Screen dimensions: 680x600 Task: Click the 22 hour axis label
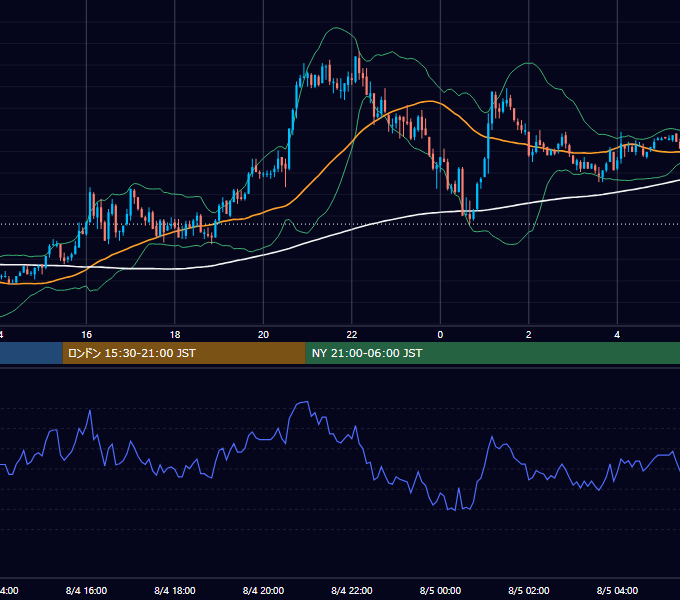pos(352,335)
